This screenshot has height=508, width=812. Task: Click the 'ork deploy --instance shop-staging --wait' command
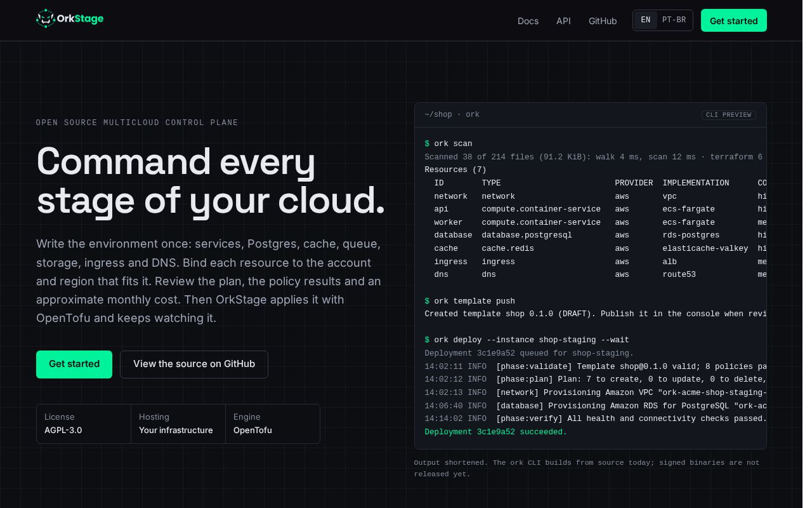point(527,340)
